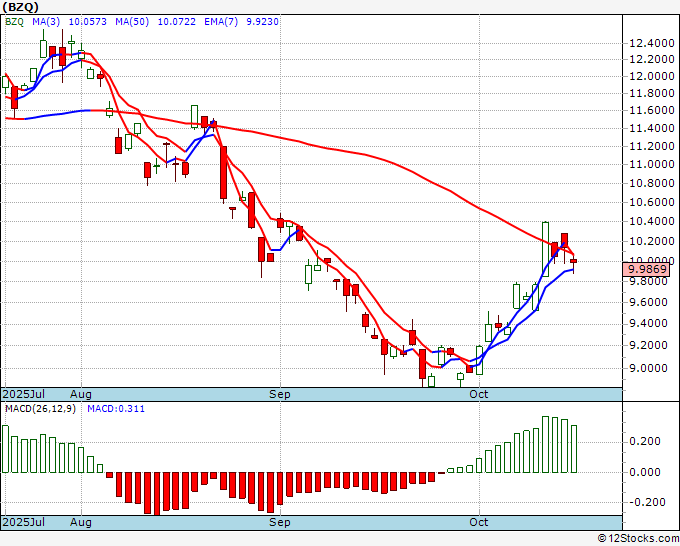Click the MA(3) value 10.0573

(x=88, y=22)
